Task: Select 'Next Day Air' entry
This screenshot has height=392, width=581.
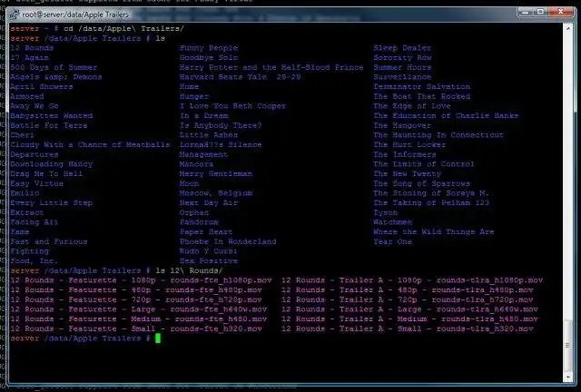Action: 209,202
